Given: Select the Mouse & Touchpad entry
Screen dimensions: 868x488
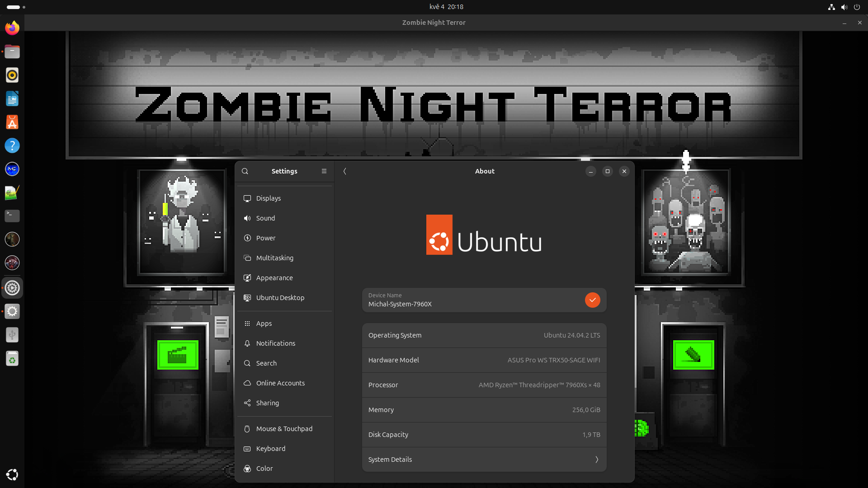Looking at the screenshot, I should (285, 429).
